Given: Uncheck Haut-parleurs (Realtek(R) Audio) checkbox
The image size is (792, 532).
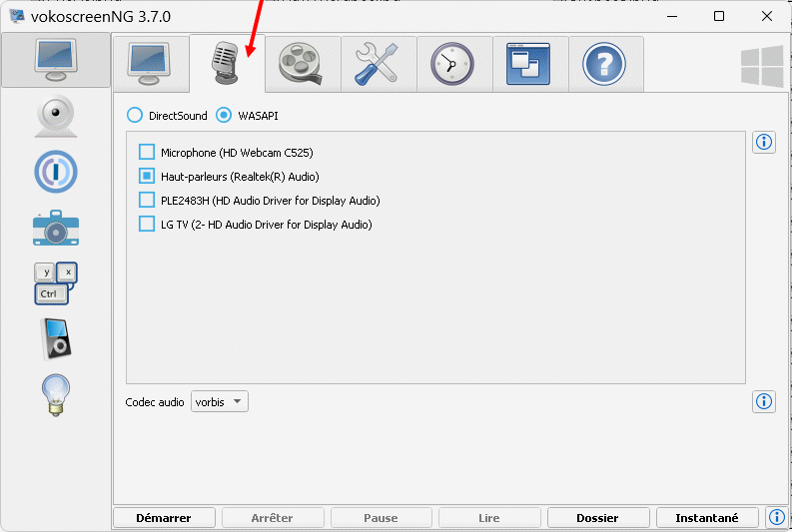Looking at the screenshot, I should pos(147,176).
